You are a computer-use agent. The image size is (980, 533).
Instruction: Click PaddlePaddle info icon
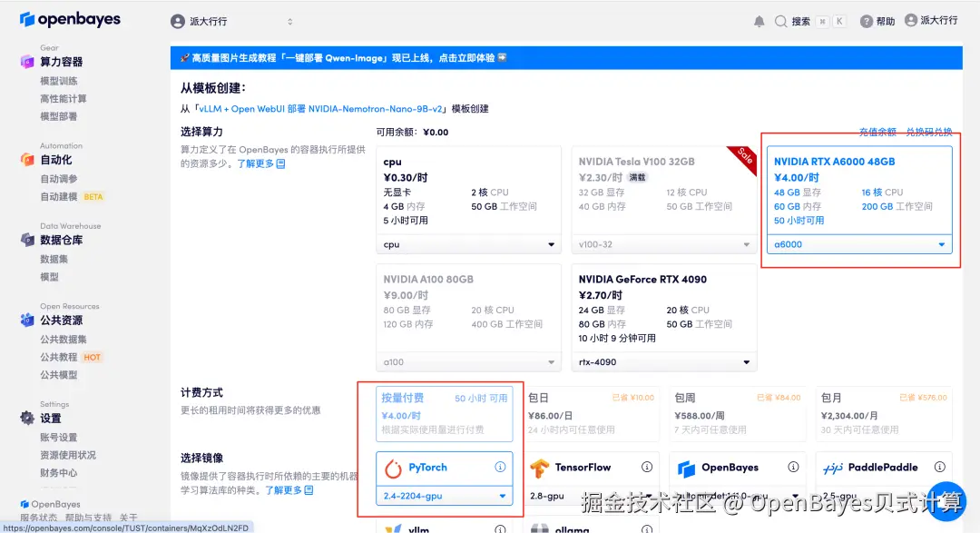(x=939, y=467)
